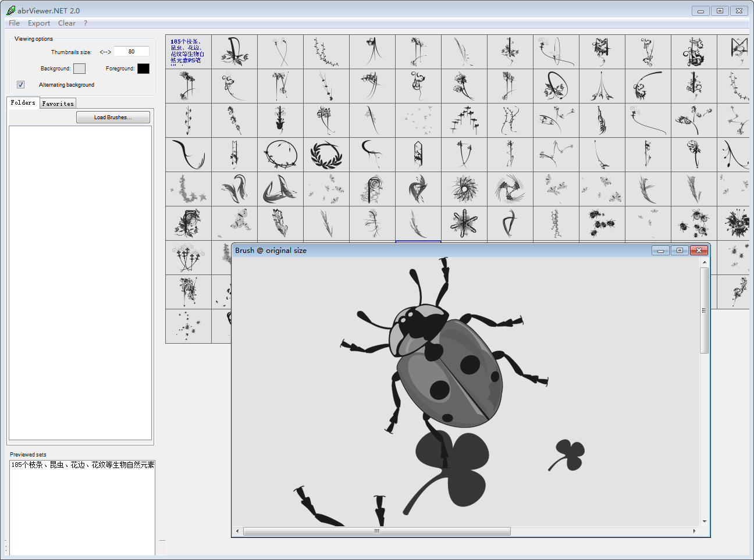Open the File menu
The height and width of the screenshot is (560, 754).
pyautogui.click(x=14, y=23)
